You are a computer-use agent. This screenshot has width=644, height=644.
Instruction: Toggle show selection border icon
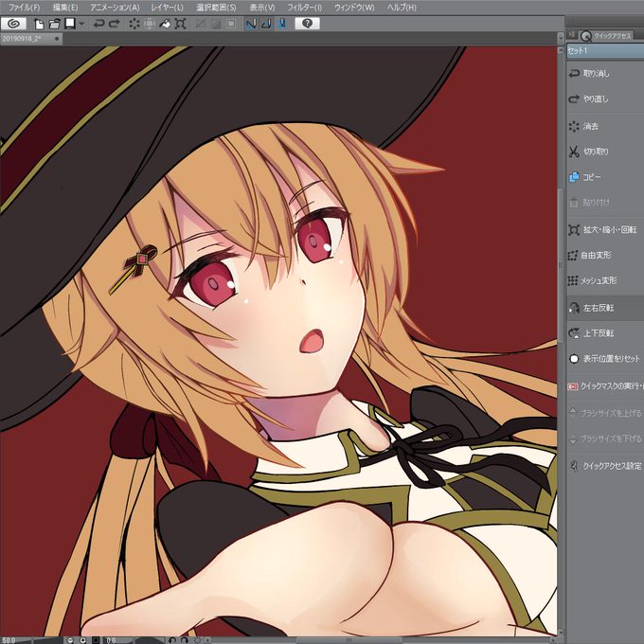point(231,24)
